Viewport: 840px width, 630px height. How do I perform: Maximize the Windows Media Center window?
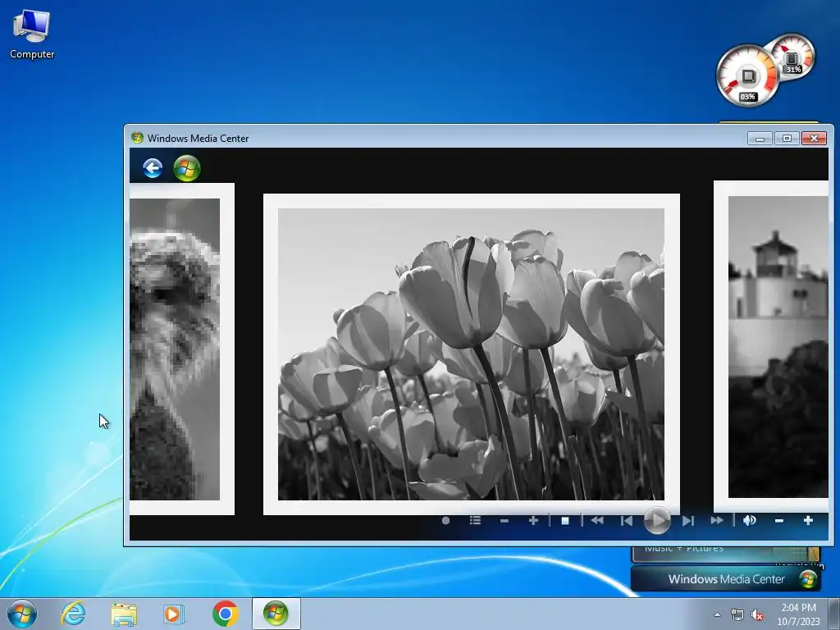[787, 138]
